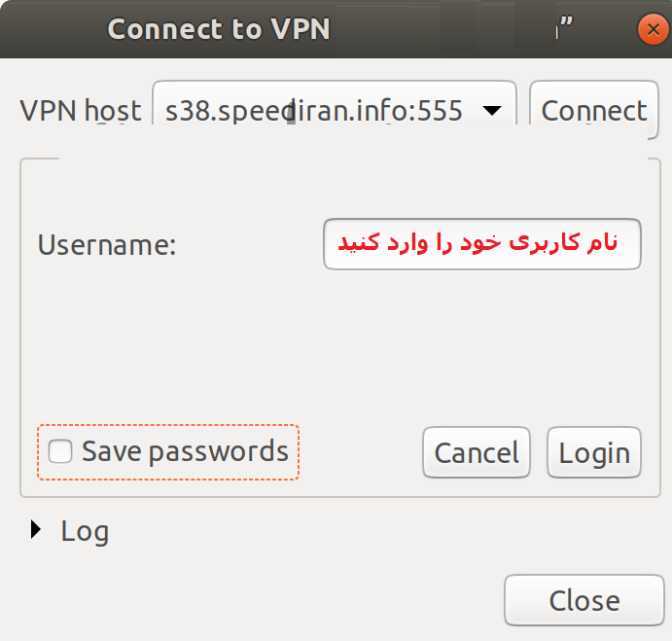The image size is (672, 641).
Task: Submit credentials with the Login button
Action: (594, 452)
